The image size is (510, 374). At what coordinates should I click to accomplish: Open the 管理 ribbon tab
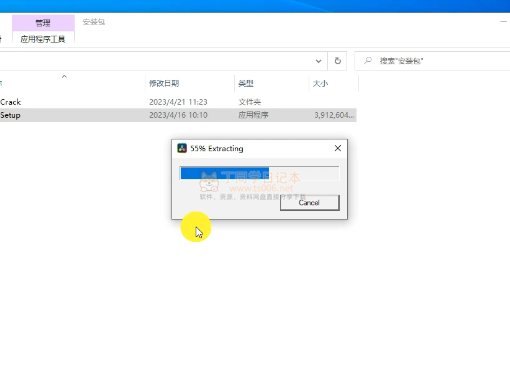click(x=43, y=23)
